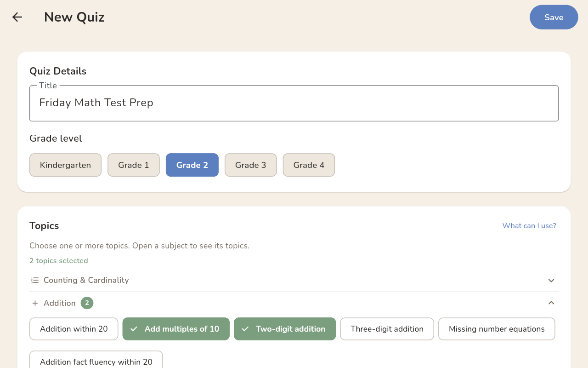Pick Grade 3 as grade level
This screenshot has width=588, height=368.
(x=251, y=165)
